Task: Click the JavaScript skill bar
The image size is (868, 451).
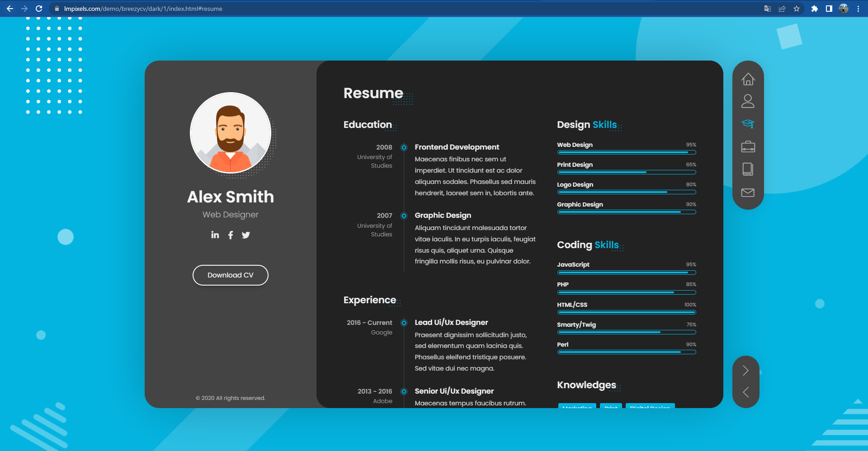Action: point(627,272)
